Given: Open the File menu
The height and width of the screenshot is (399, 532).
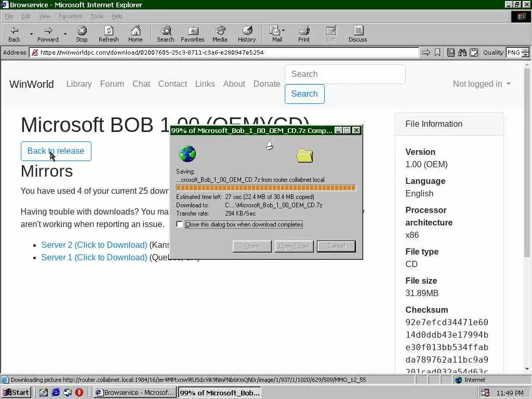Looking at the screenshot, I should (x=9, y=16).
